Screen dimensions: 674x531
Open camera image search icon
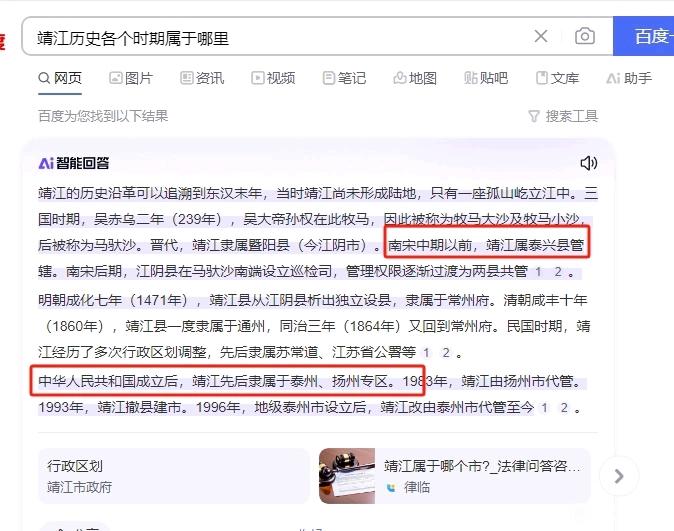coord(585,36)
